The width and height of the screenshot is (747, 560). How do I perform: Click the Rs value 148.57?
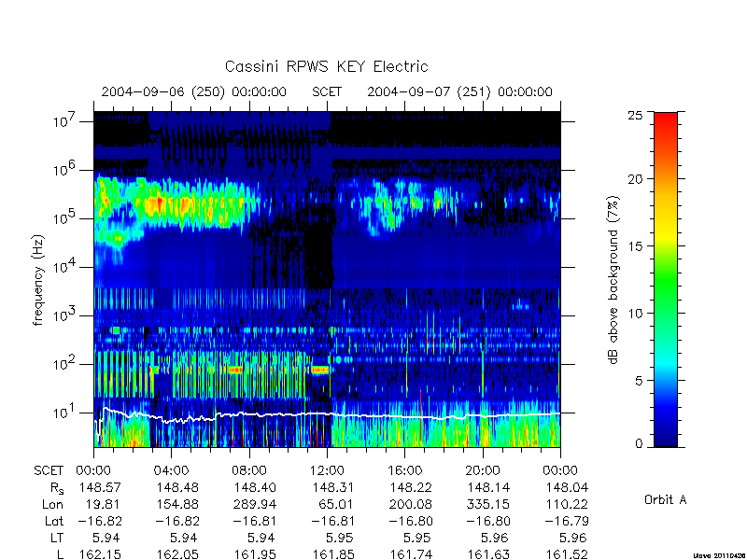point(100,487)
